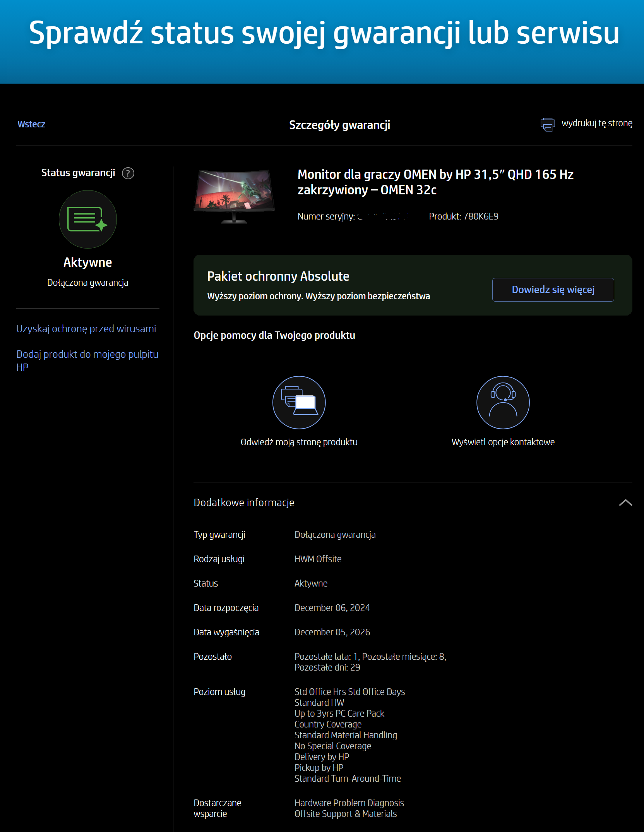Click the start date 'December 06, 2024'
The image size is (644, 832).
(x=332, y=608)
